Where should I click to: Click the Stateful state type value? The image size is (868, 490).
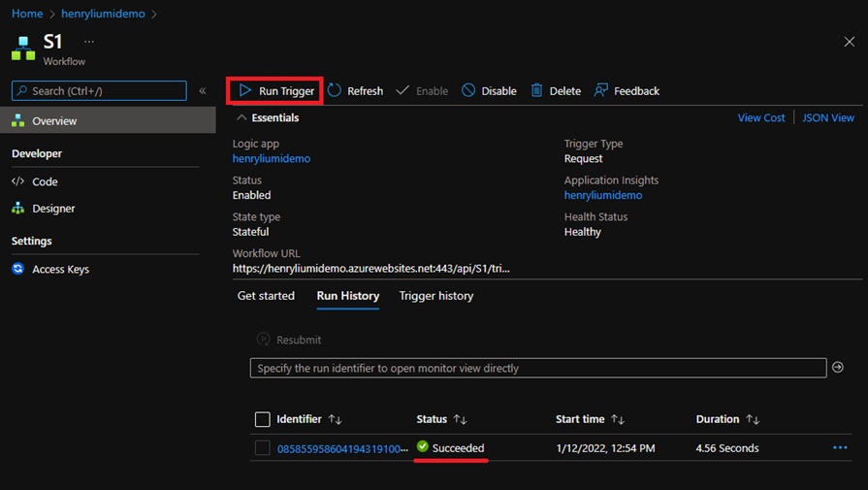250,232
